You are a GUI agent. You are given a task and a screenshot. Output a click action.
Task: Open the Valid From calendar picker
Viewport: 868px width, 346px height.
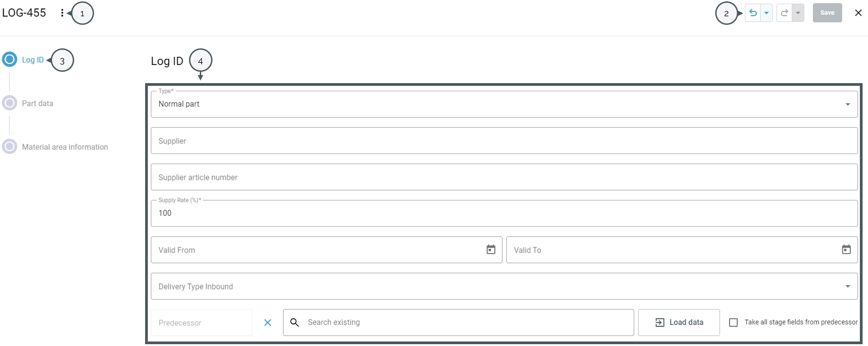[x=491, y=249]
